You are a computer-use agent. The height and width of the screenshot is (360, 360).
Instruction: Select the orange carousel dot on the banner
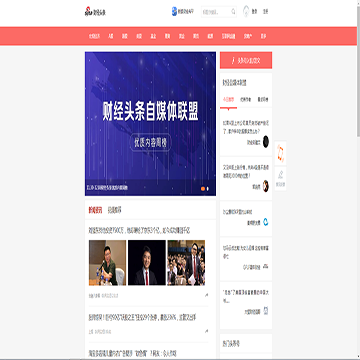click(x=203, y=189)
